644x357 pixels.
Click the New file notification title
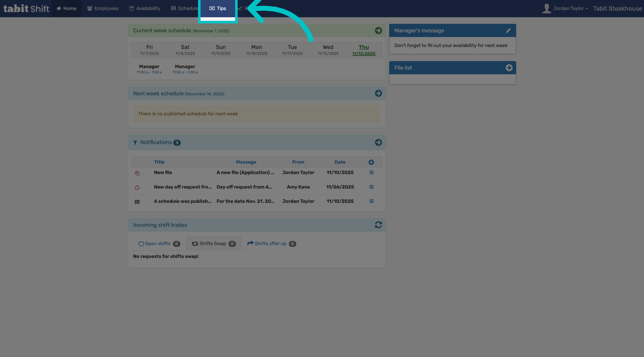click(x=163, y=172)
